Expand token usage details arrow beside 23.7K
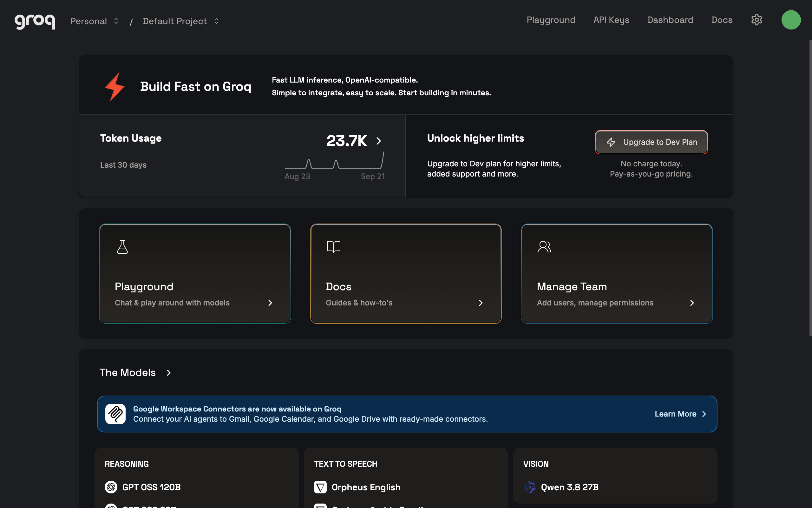This screenshot has width=812, height=508. click(x=378, y=141)
